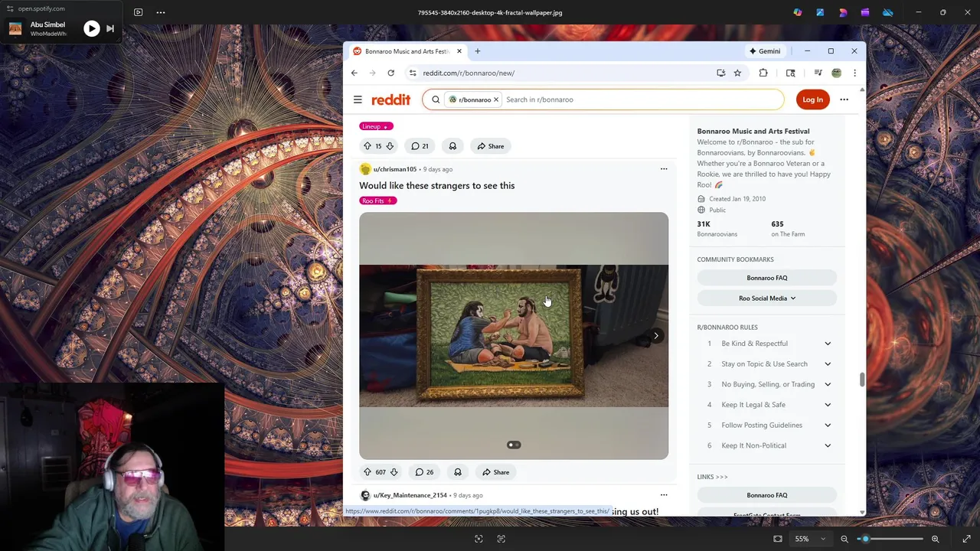The height and width of the screenshot is (551, 980).
Task: Go to reddit home via logo
Action: (391, 99)
